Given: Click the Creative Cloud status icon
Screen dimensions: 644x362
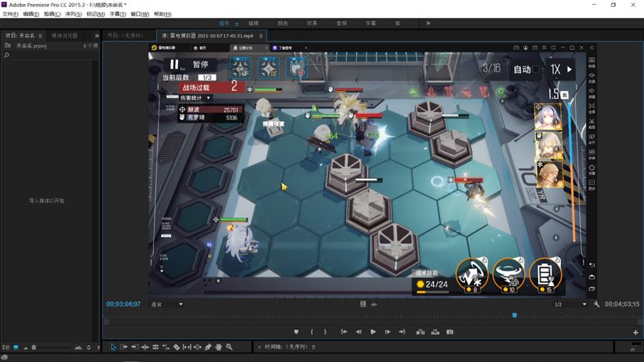Looking at the screenshot, I should tap(4, 357).
